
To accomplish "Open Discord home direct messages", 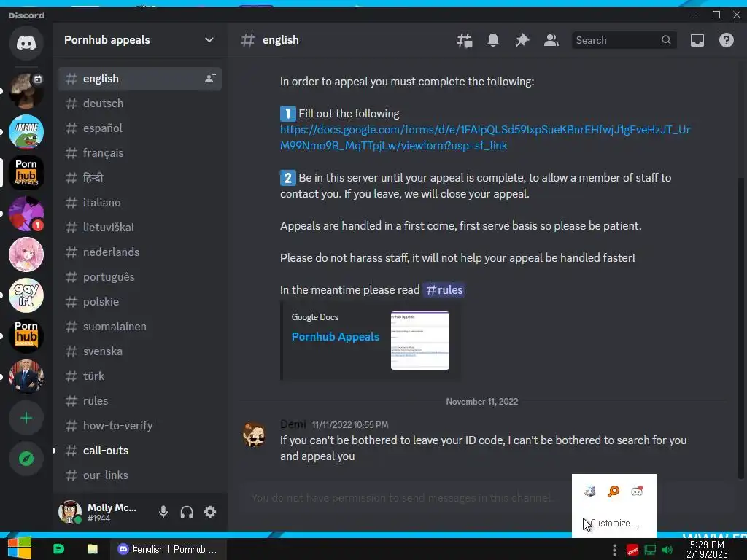I will (26, 43).
